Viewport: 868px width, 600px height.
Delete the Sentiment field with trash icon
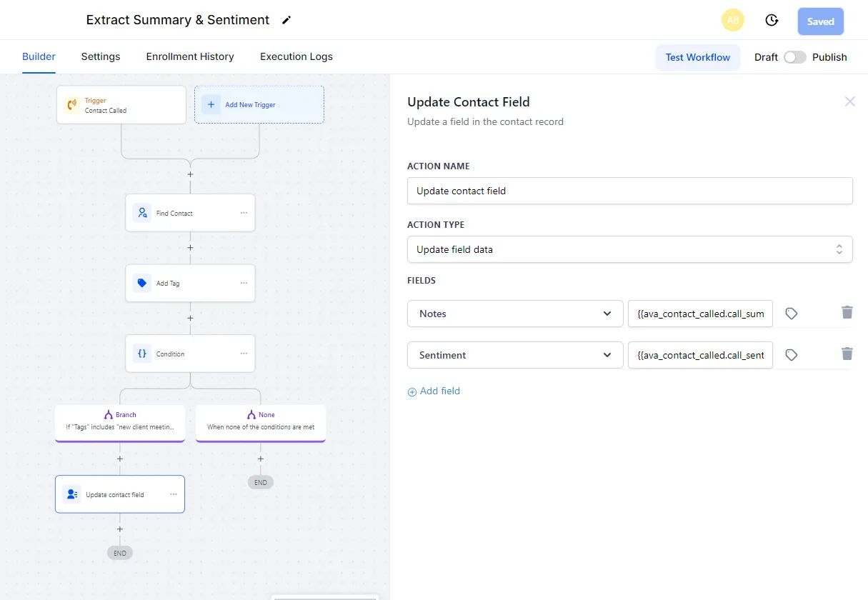pyautogui.click(x=847, y=354)
